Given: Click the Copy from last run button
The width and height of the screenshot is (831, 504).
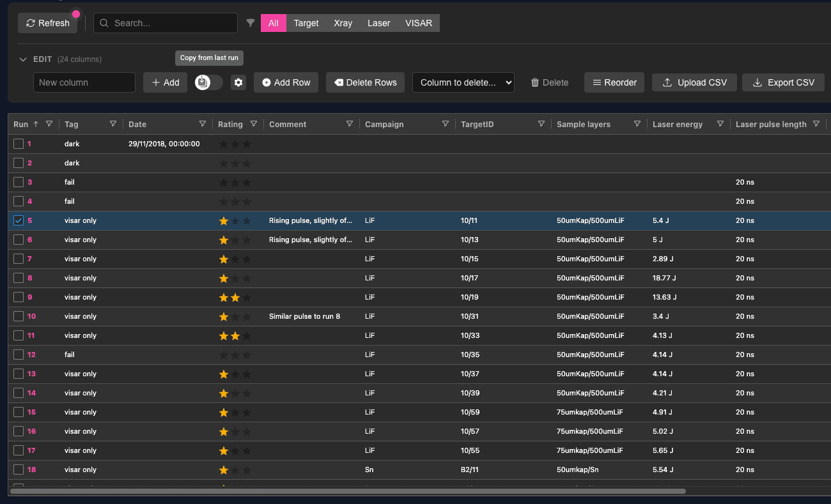Looking at the screenshot, I should point(209,57).
